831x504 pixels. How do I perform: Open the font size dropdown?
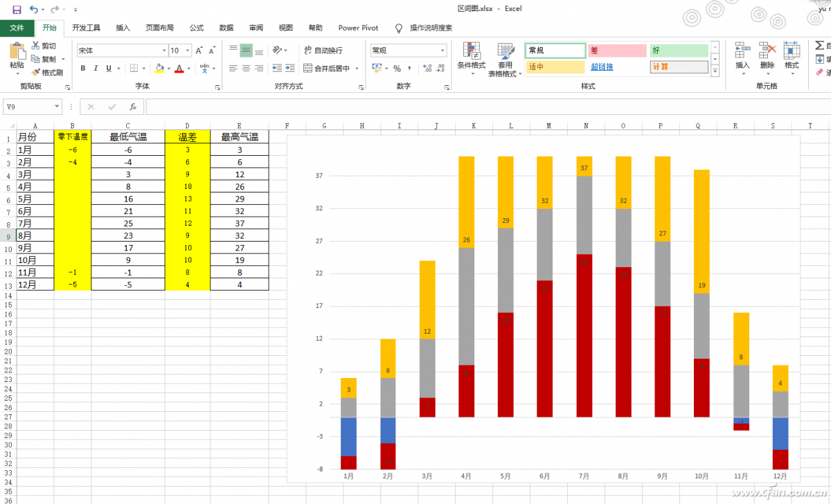tap(188, 51)
